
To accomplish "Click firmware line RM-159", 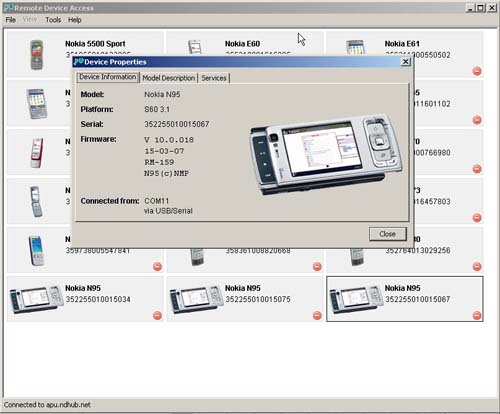I will point(159,162).
